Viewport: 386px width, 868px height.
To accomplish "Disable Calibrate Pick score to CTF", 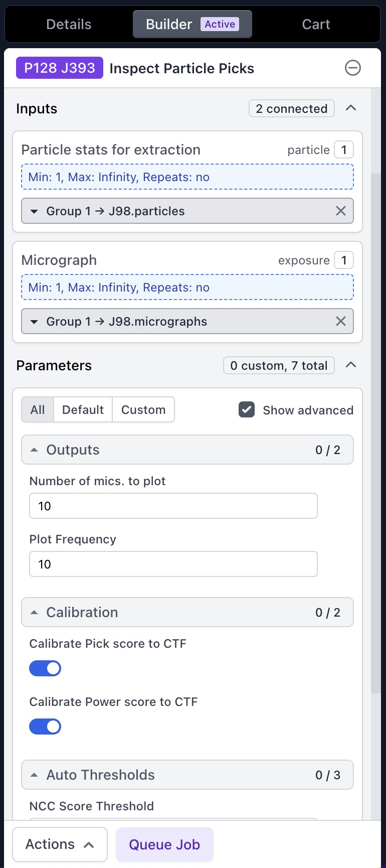I will click(45, 668).
